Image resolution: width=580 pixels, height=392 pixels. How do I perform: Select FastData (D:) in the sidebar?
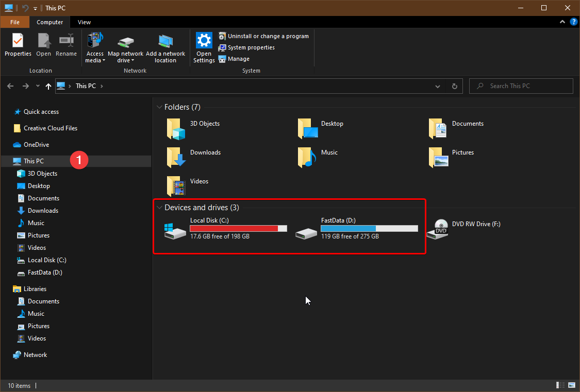(40, 272)
